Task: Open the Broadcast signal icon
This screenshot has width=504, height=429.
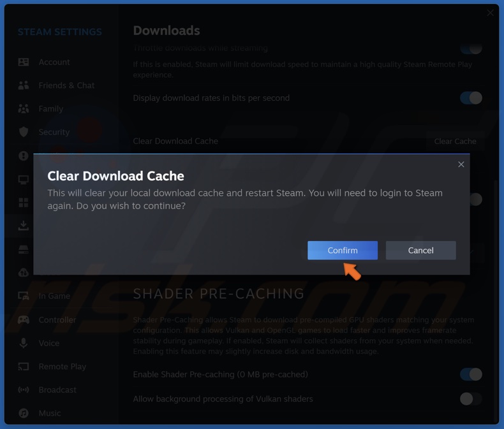Action: (24, 390)
